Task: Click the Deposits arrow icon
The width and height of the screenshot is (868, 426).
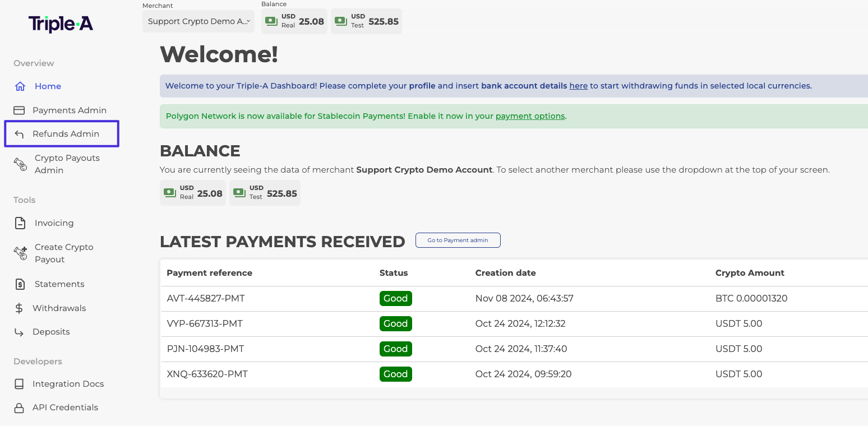Action: (x=19, y=332)
